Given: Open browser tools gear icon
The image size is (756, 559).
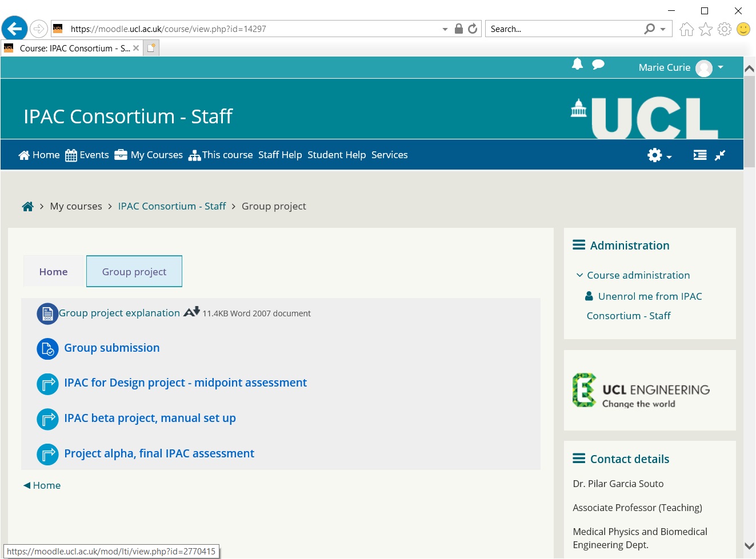Looking at the screenshot, I should [x=725, y=29].
